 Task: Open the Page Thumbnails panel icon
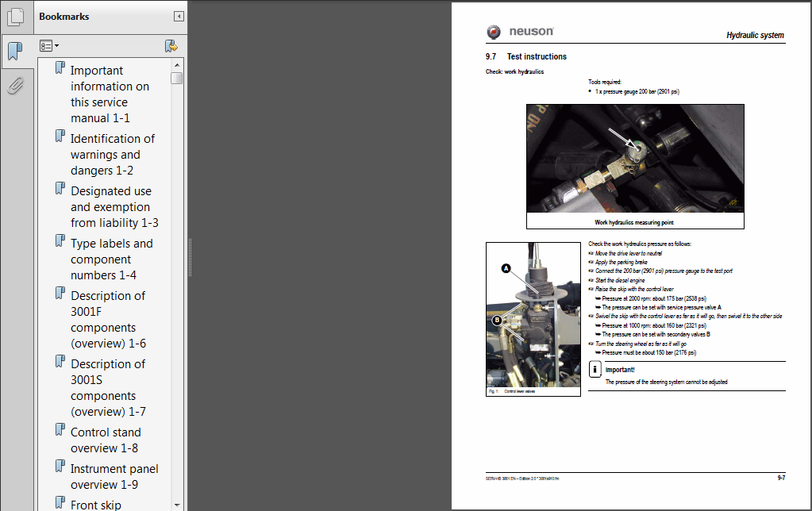click(x=16, y=17)
